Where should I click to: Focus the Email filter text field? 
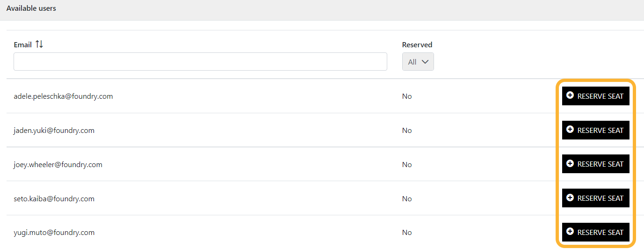point(200,62)
